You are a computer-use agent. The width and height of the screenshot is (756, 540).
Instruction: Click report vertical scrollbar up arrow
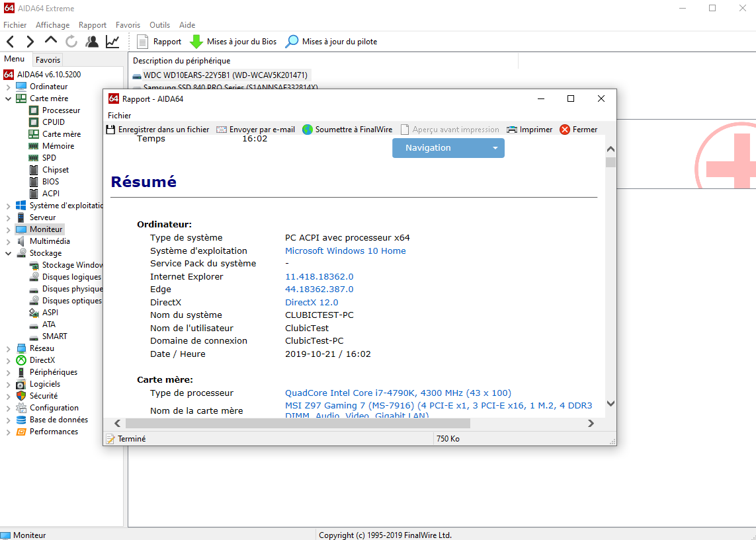(610, 149)
